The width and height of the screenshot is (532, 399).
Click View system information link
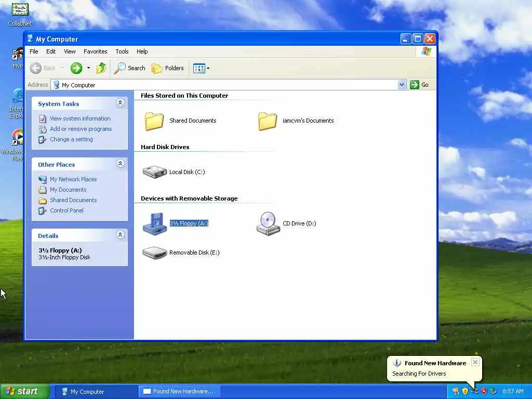80,118
